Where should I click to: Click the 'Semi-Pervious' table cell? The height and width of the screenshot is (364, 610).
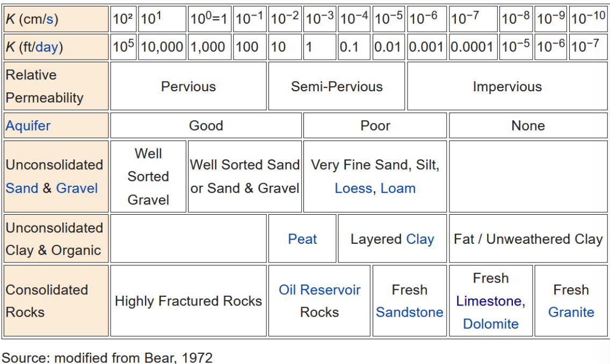pyautogui.click(x=337, y=86)
